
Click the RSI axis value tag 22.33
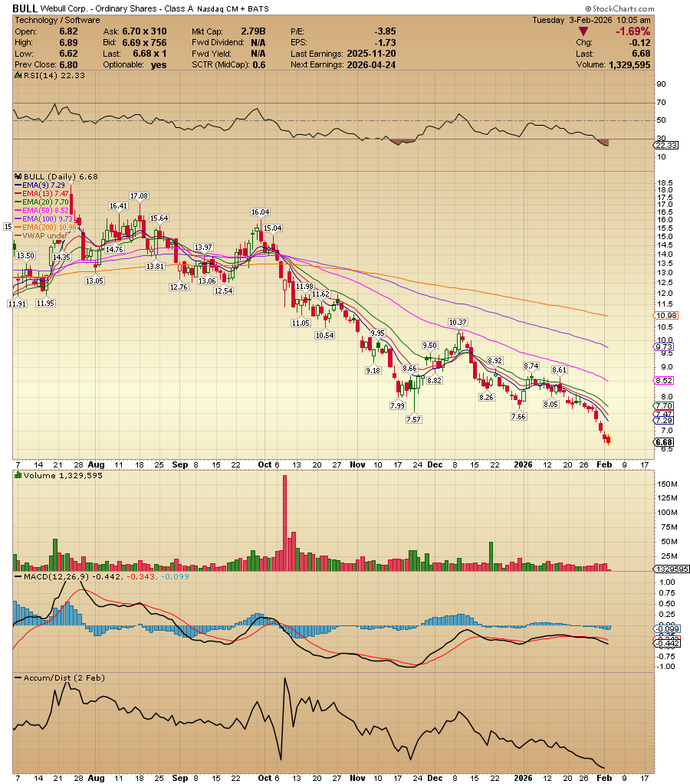666,145
